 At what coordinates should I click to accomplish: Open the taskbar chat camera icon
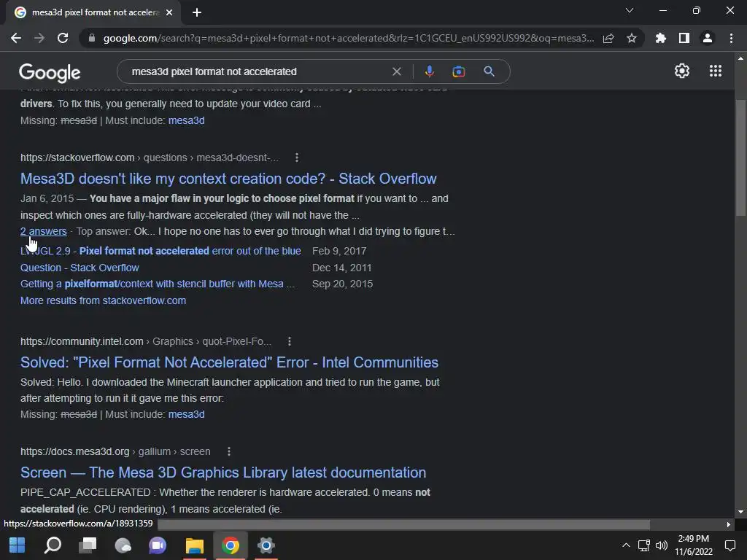(158, 545)
